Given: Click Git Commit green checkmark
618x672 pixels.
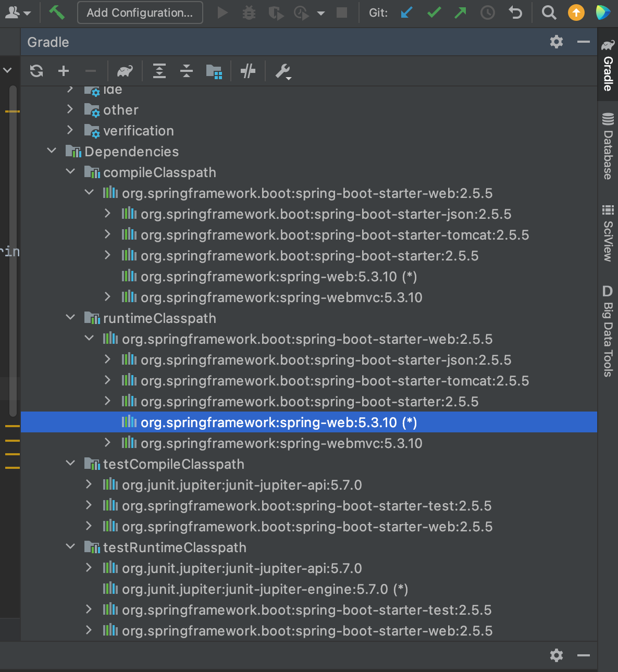Looking at the screenshot, I should 434,13.
